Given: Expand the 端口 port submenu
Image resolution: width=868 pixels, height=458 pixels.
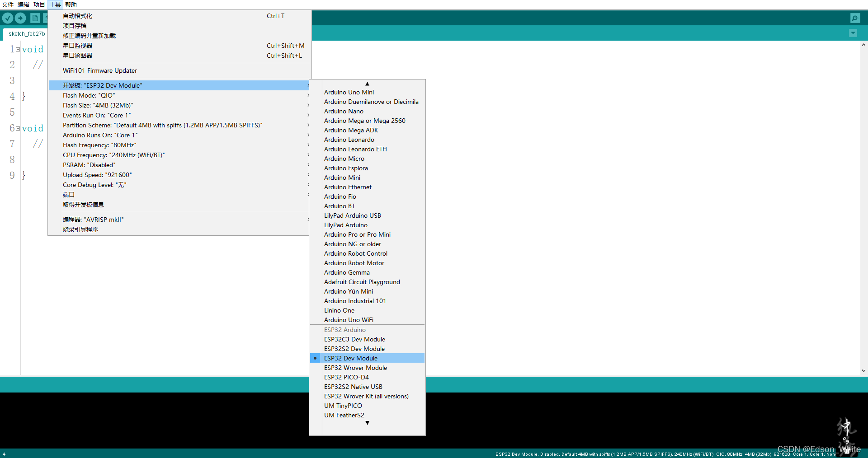Looking at the screenshot, I should pos(179,195).
